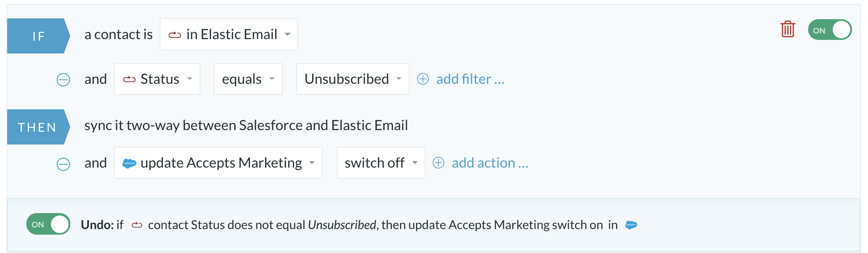
Task: Click the add action link
Action: pyautogui.click(x=490, y=163)
